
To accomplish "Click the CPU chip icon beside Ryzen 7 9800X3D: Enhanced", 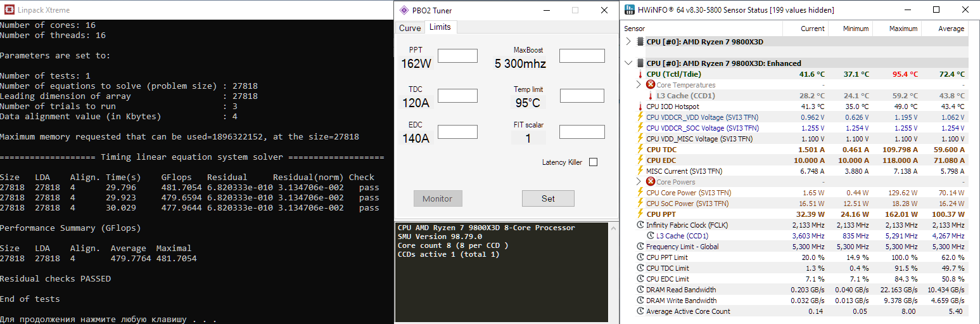I will (x=640, y=63).
